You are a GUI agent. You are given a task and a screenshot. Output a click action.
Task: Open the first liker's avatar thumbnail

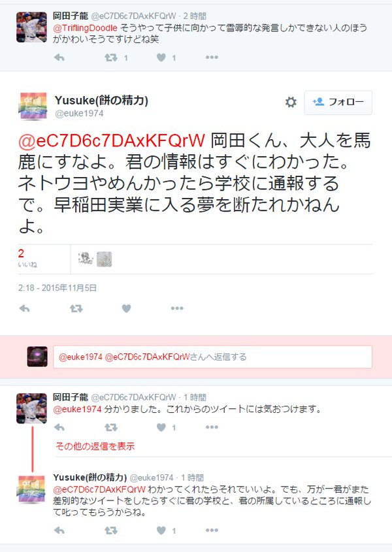(86, 259)
